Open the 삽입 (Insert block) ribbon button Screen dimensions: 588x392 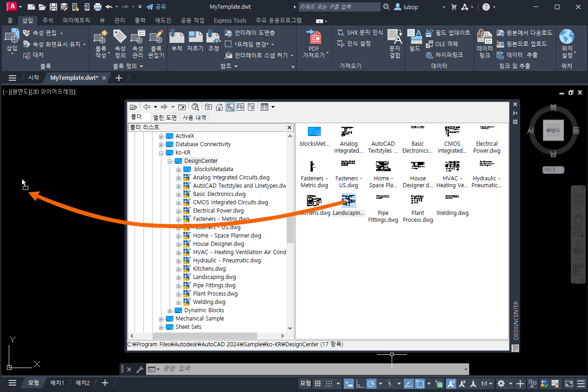tap(12, 42)
